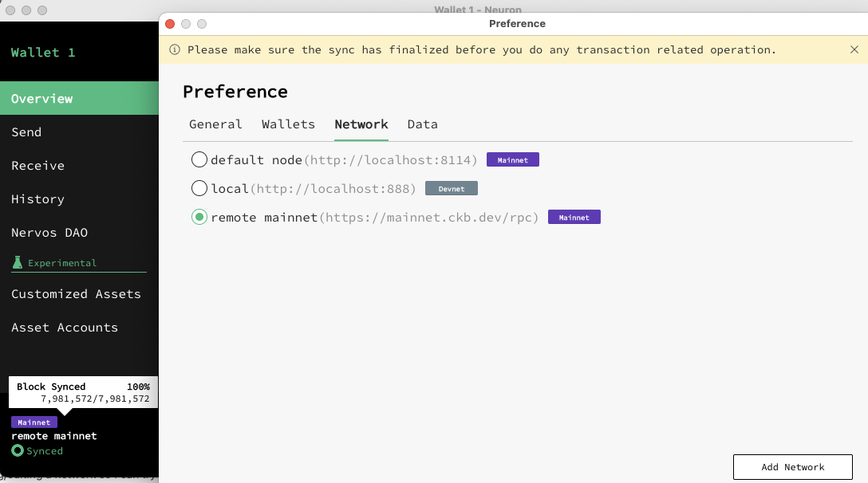Select the default node radio button
The width and height of the screenshot is (868, 483).
click(199, 159)
